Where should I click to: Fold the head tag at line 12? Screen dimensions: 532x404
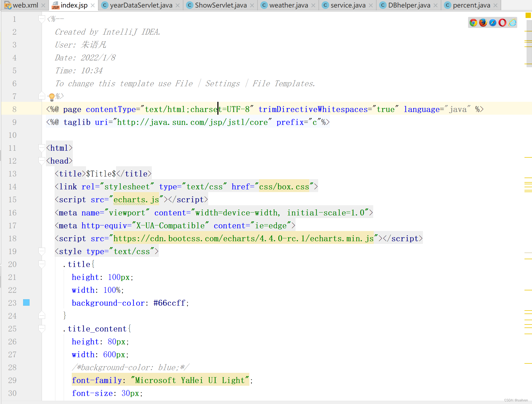click(42, 161)
